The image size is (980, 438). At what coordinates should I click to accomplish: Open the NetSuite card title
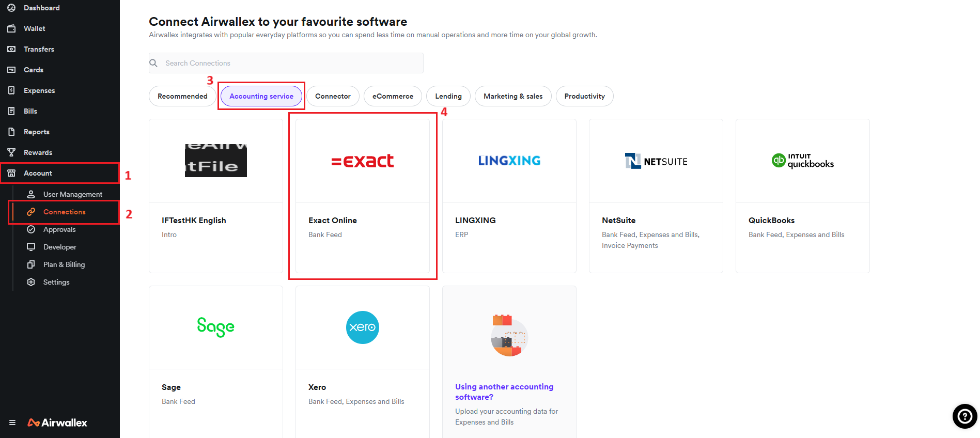tap(618, 221)
